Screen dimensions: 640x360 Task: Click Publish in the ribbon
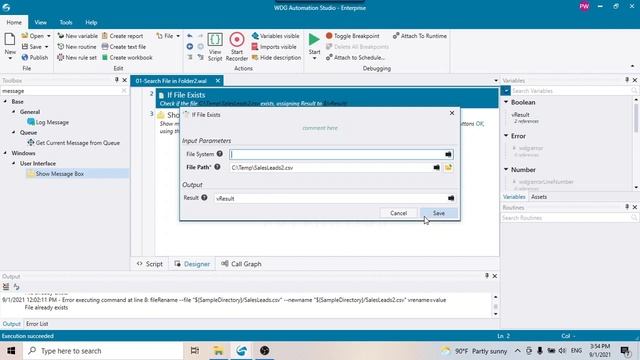pyautogui.click(x=35, y=58)
